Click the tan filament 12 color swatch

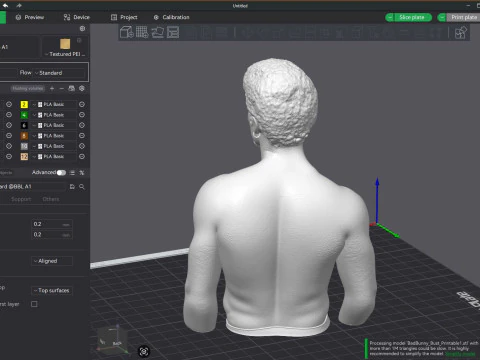[24, 156]
